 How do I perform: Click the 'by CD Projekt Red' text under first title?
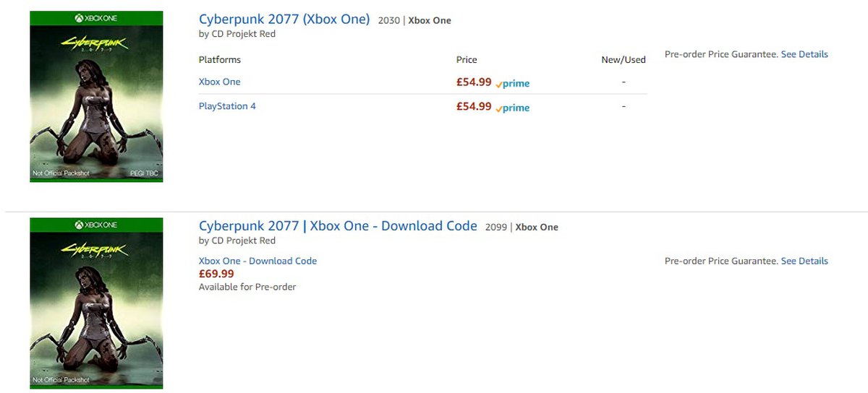(237, 34)
